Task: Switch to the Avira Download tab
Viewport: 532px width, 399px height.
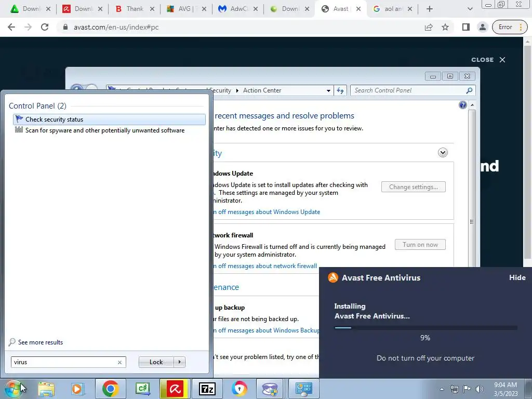Action: (83, 9)
